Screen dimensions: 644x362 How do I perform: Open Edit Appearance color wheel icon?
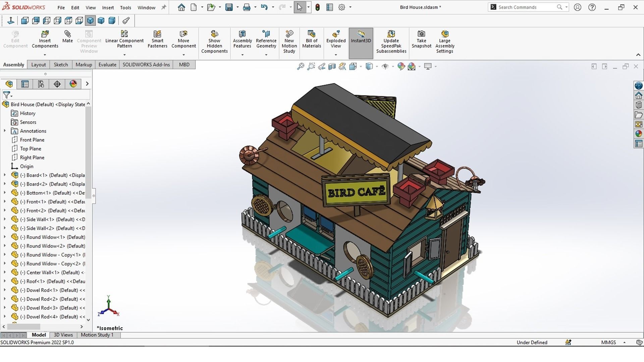(401, 66)
